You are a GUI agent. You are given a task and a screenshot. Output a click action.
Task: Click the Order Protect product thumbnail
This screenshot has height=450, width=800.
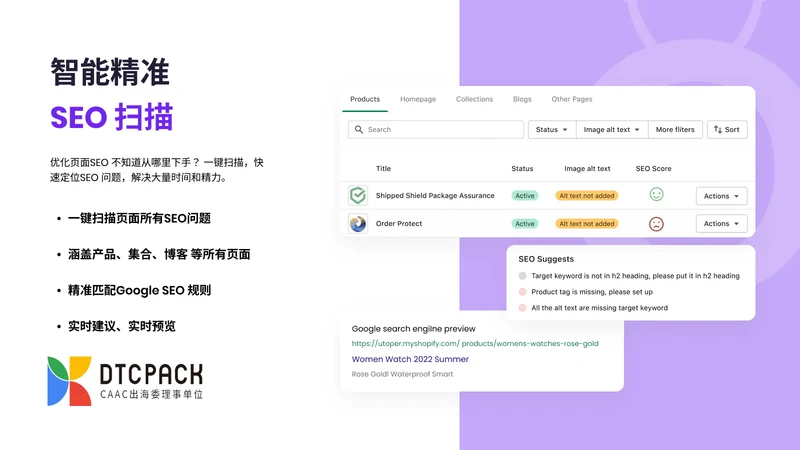point(358,223)
